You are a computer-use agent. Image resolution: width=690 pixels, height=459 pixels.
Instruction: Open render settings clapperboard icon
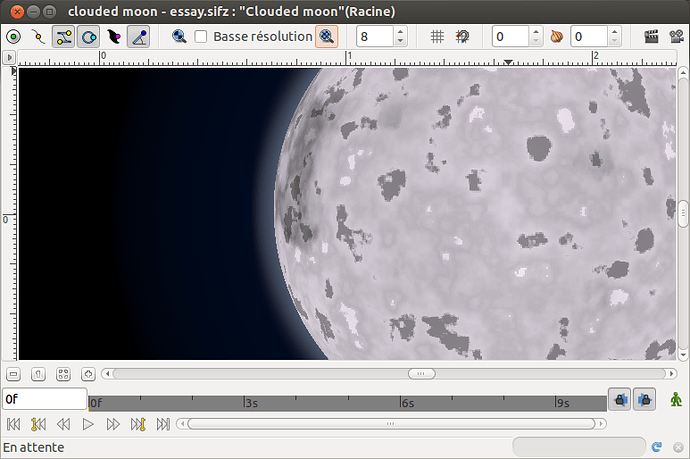652,37
